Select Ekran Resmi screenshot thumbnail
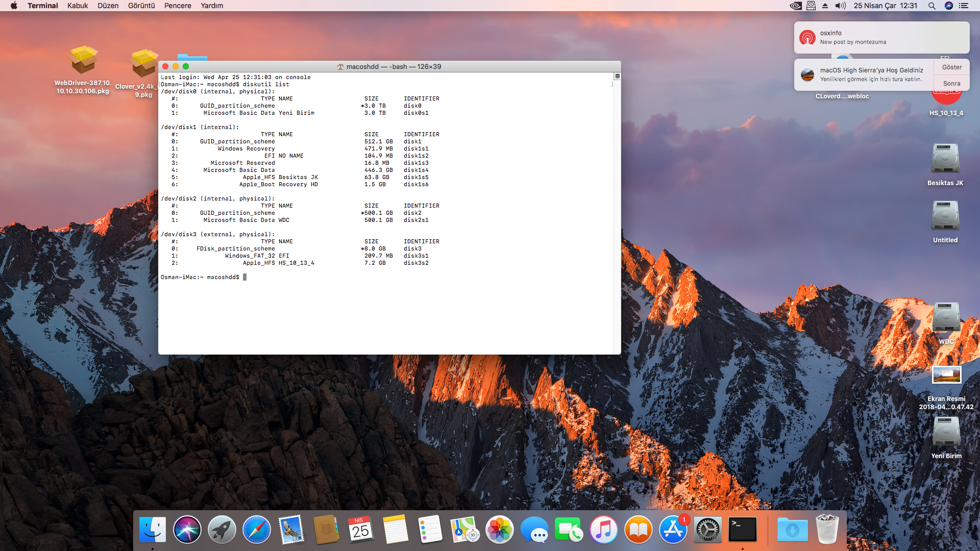This screenshot has height=551, width=980. [x=946, y=375]
